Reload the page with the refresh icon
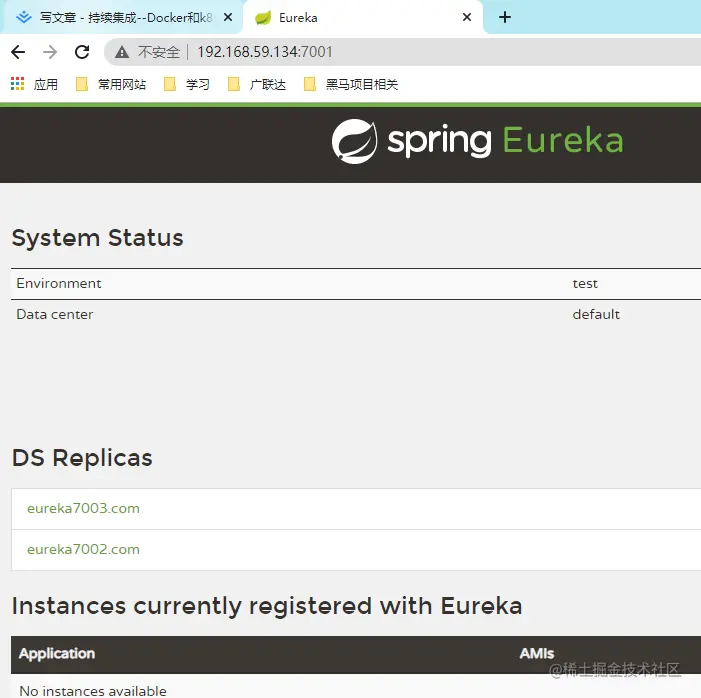The width and height of the screenshot is (701, 698). [82, 52]
